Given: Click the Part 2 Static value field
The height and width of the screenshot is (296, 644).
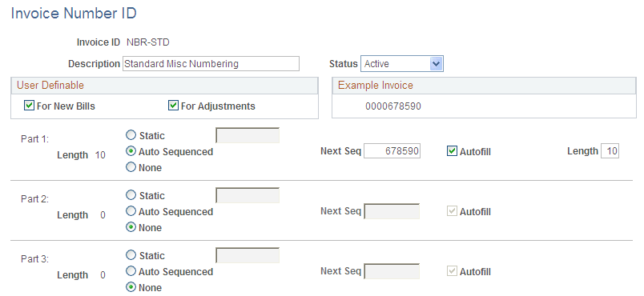Looking at the screenshot, I should tap(248, 195).
